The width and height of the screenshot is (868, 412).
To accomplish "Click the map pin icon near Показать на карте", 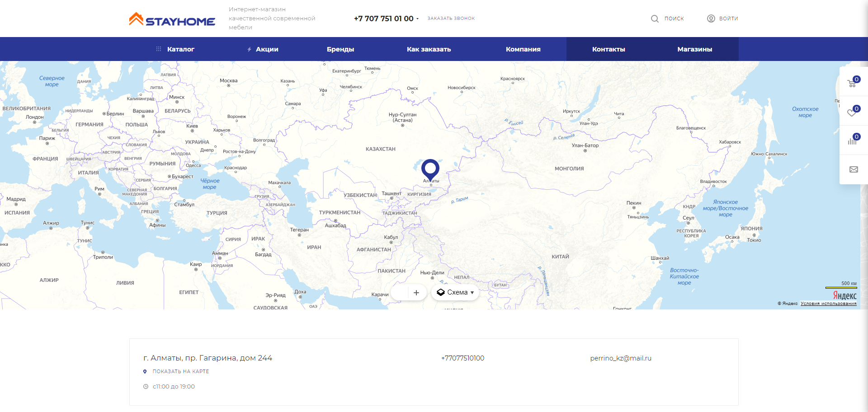I will click(x=145, y=371).
